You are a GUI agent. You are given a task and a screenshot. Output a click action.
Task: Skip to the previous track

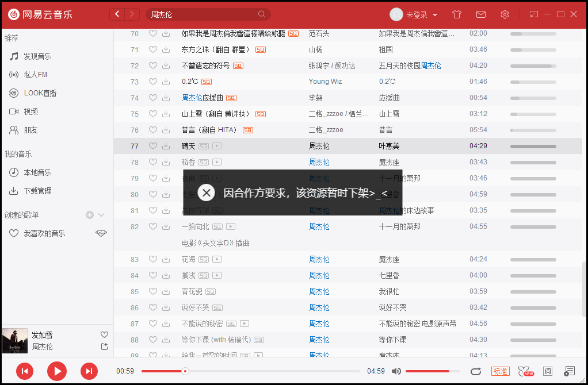25,371
